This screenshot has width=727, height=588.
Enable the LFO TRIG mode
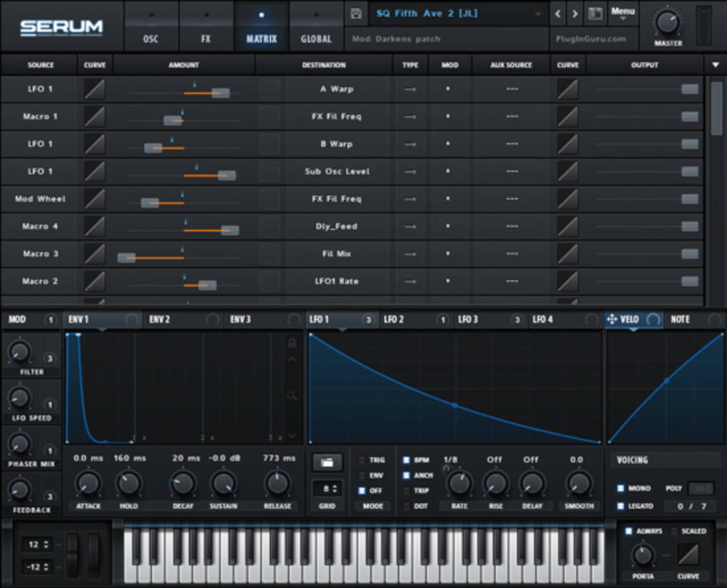[x=362, y=460]
